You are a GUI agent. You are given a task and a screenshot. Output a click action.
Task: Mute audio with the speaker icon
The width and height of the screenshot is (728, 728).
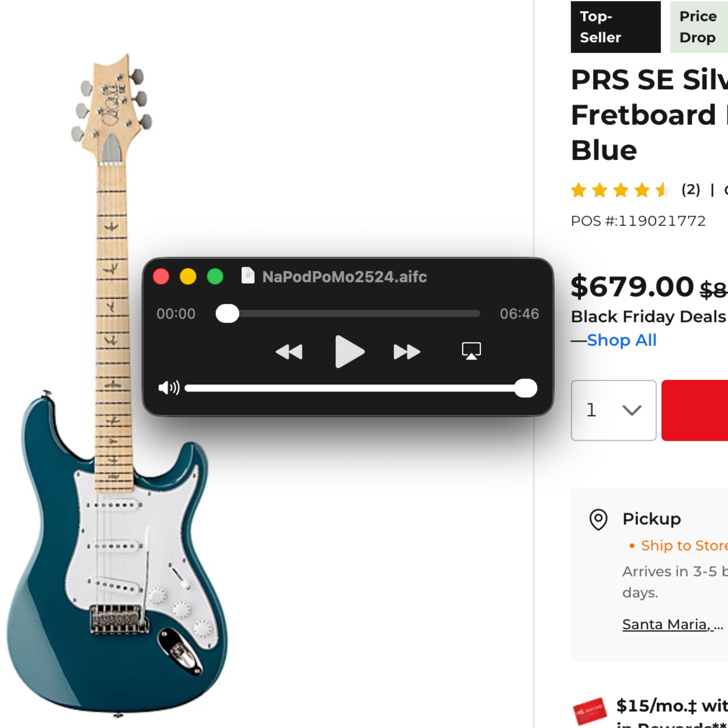[x=169, y=388]
